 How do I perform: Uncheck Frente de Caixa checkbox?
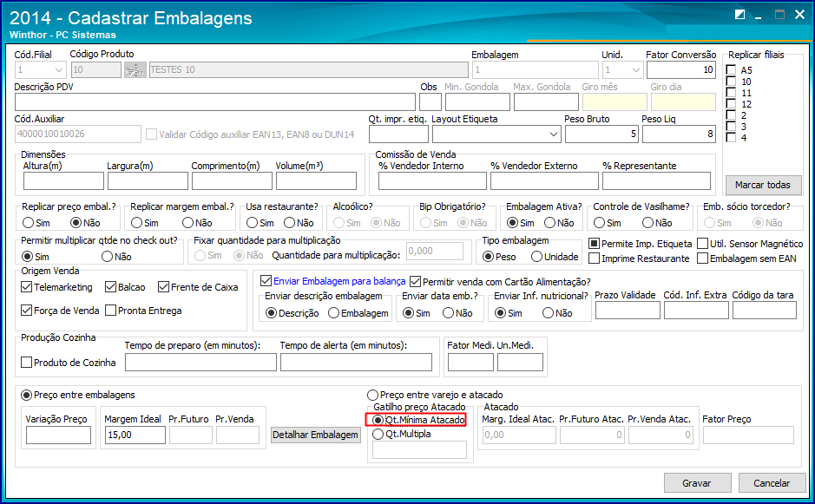pos(164,287)
